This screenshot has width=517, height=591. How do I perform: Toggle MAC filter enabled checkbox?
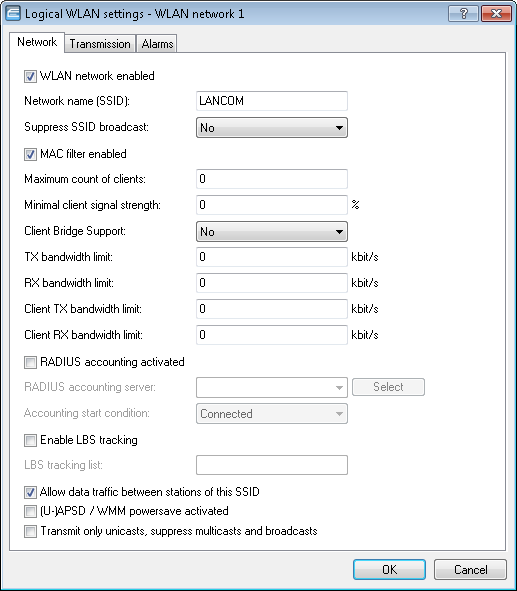coord(30,154)
